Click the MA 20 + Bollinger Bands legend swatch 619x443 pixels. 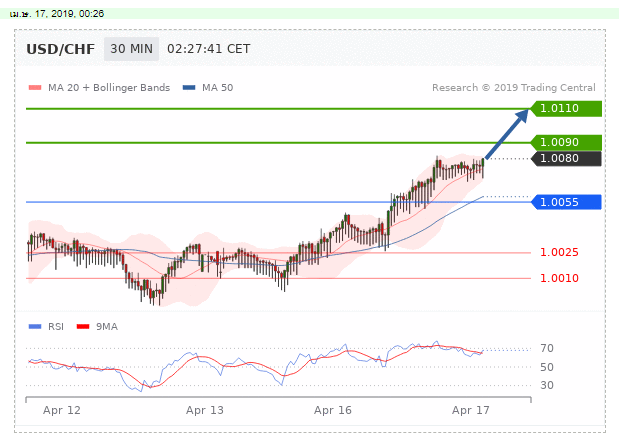tap(35, 88)
